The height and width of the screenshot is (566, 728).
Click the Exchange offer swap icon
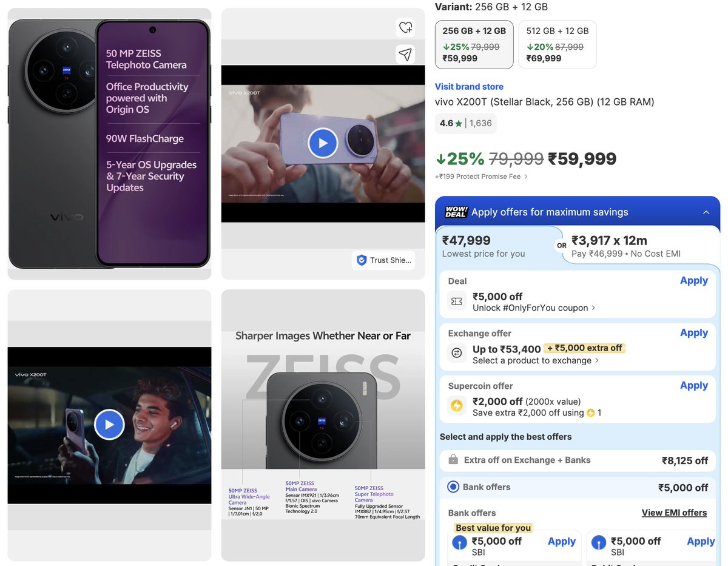(x=457, y=353)
